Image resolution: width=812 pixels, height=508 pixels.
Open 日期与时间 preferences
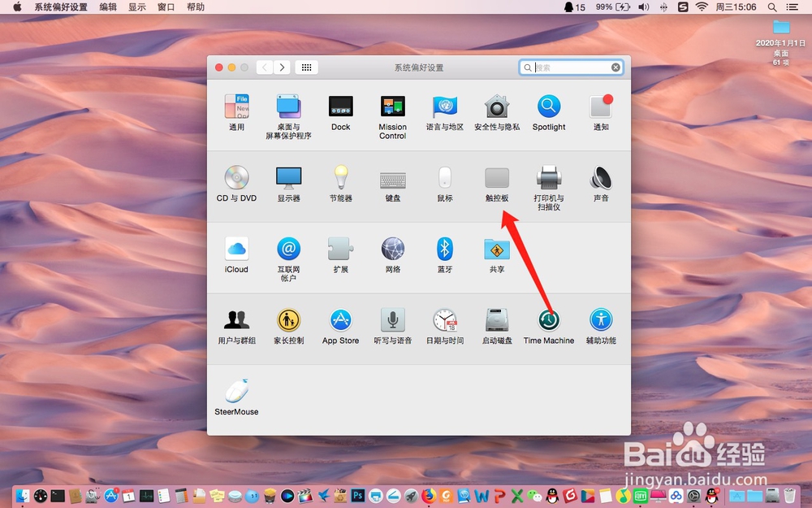click(x=445, y=326)
